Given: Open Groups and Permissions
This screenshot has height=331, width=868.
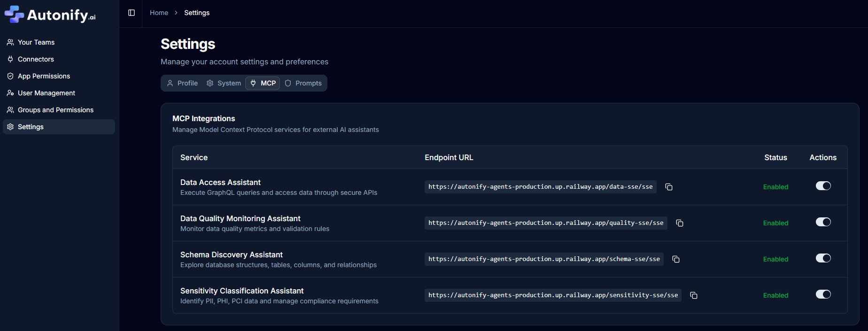Looking at the screenshot, I should pyautogui.click(x=59, y=110).
